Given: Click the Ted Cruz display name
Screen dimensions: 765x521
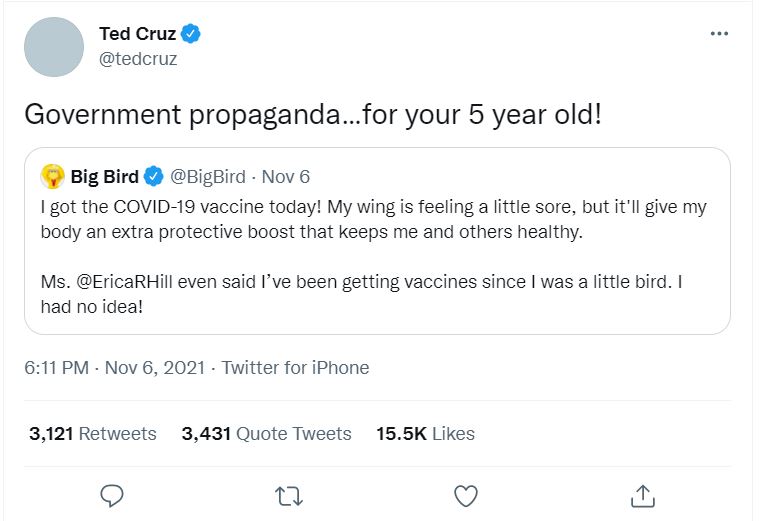Looking at the screenshot, I should (137, 34).
